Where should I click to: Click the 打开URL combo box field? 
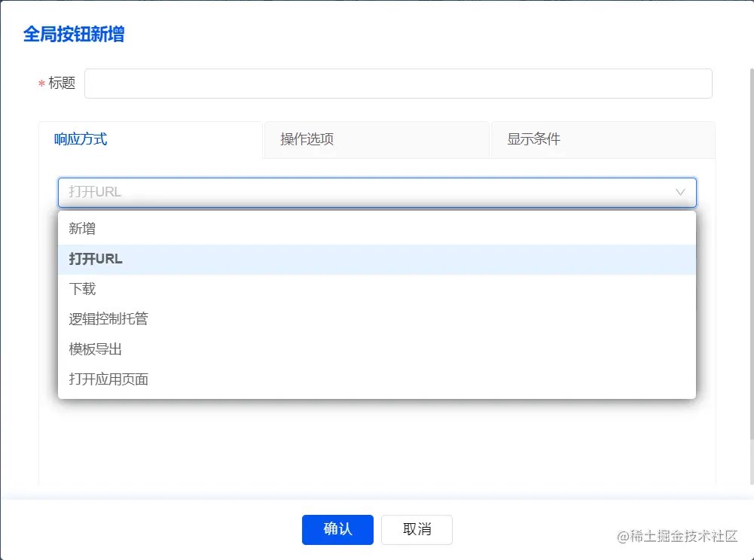coord(377,192)
